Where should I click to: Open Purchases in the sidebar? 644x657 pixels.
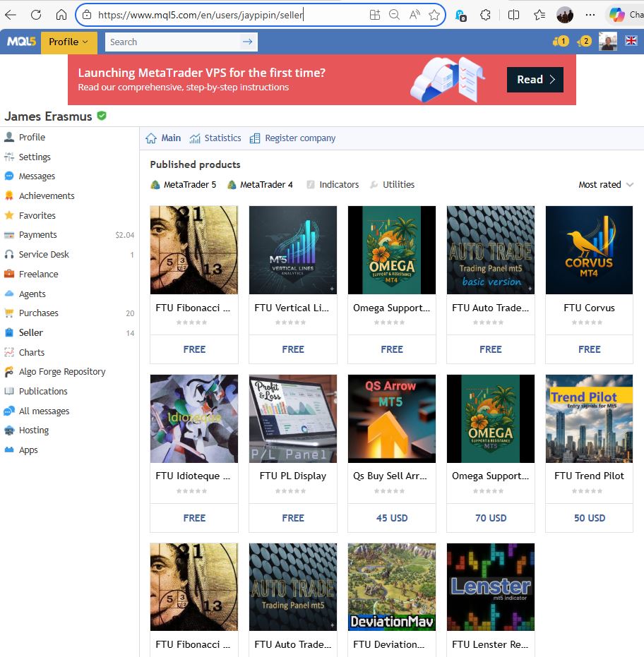pyautogui.click(x=38, y=313)
